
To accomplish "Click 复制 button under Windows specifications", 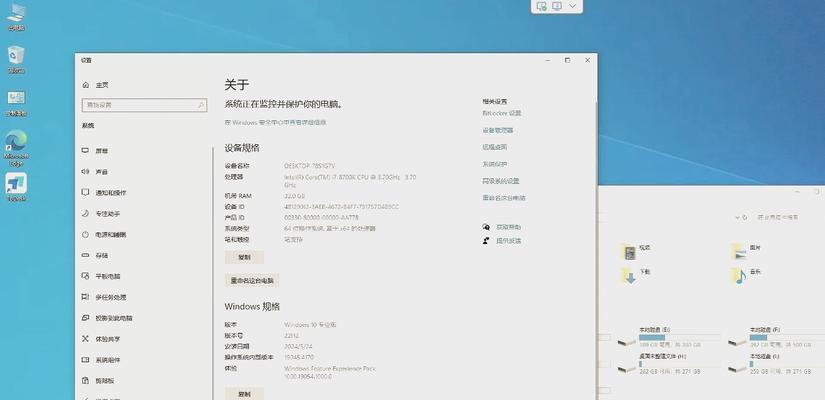I will pyautogui.click(x=244, y=394).
